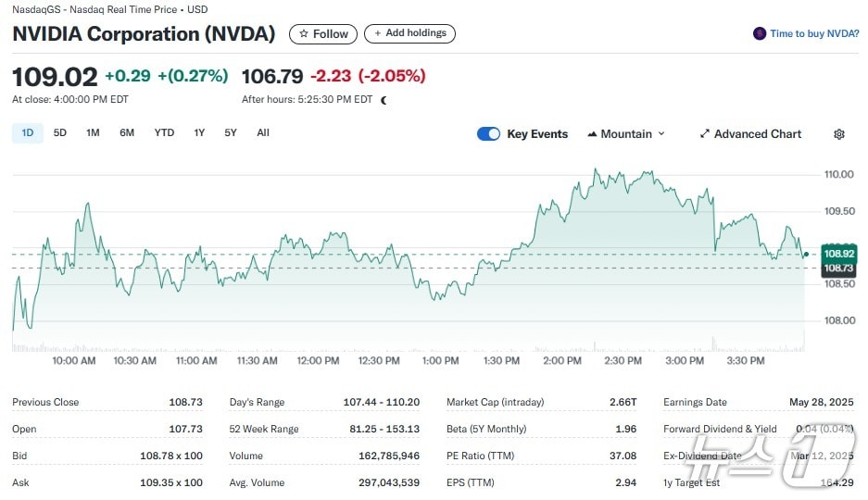
Task: Click the Advanced Chart expand arrows icon
Action: coord(704,134)
